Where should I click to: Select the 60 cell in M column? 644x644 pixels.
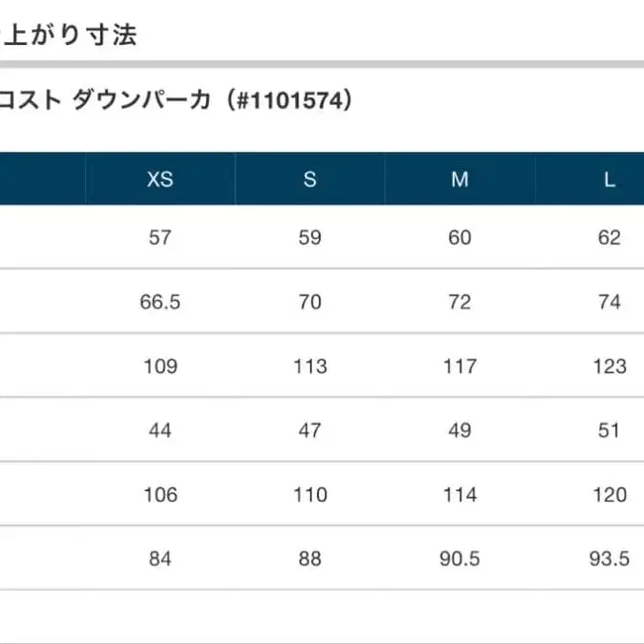[459, 237]
